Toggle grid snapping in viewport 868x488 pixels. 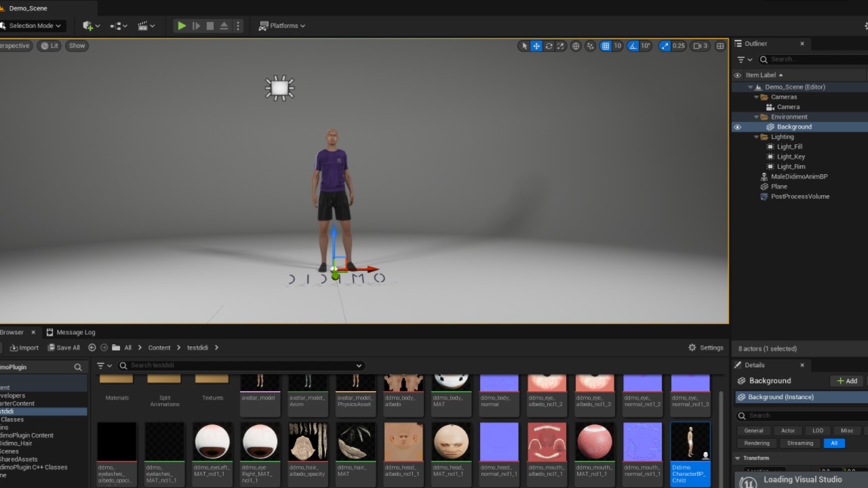click(x=606, y=46)
